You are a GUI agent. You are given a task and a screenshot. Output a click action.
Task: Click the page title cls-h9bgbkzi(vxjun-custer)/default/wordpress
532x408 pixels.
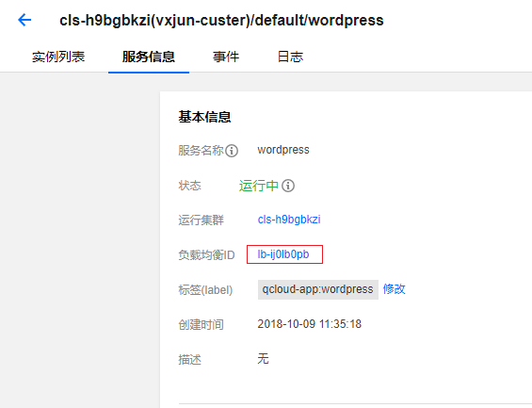click(221, 21)
